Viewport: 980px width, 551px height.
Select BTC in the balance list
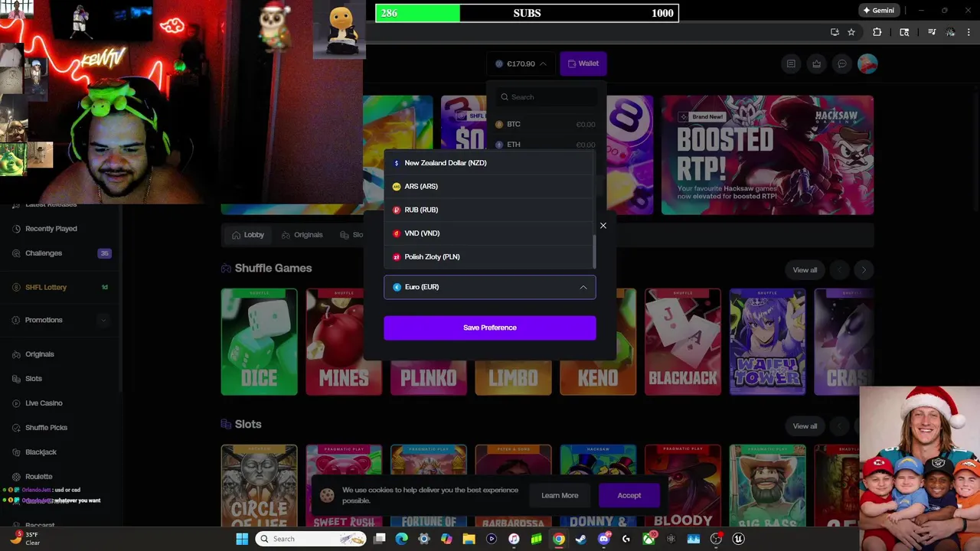[545, 124]
